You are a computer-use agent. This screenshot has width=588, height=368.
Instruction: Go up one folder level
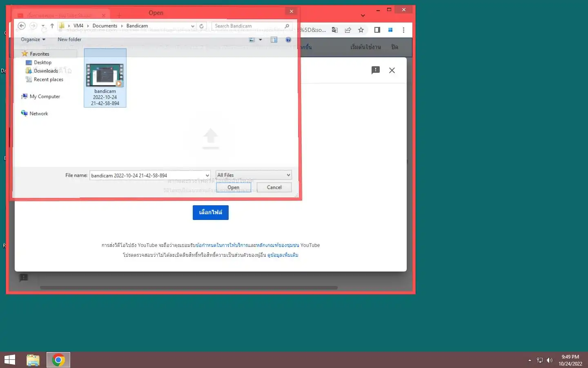tap(52, 26)
